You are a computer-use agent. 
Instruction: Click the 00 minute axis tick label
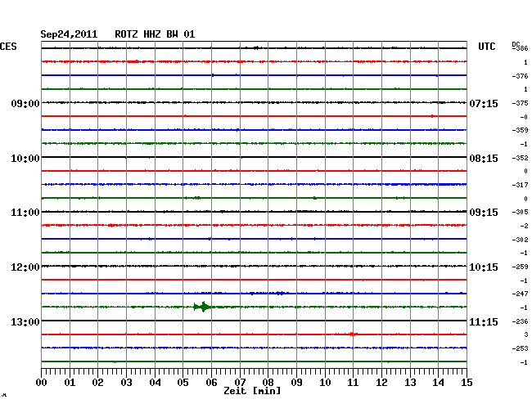(42, 383)
